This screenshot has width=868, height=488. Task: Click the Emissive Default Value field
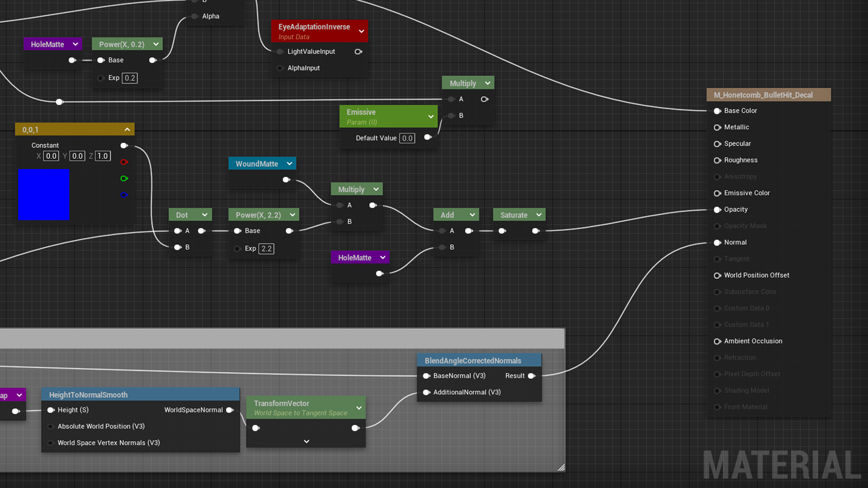[407, 138]
